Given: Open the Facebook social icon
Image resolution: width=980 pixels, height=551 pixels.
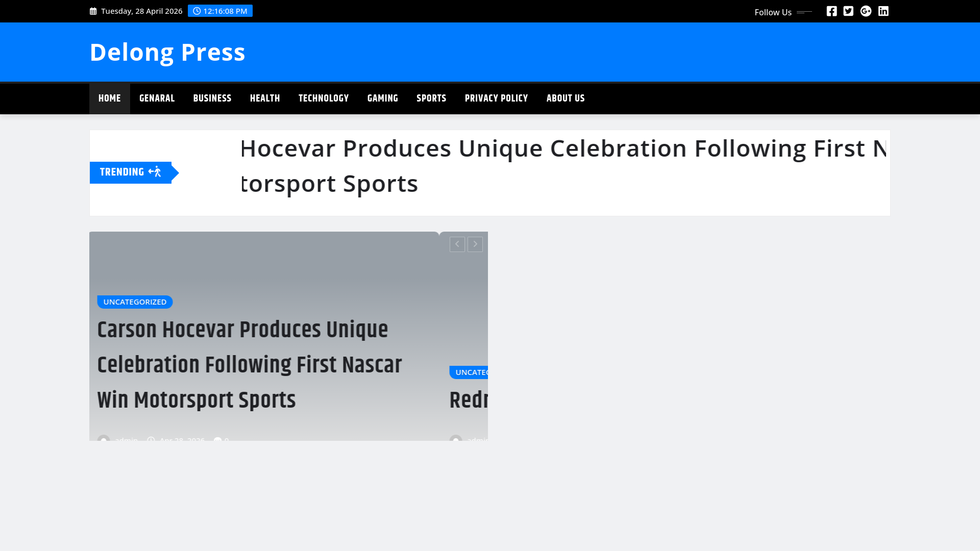Looking at the screenshot, I should point(831,11).
